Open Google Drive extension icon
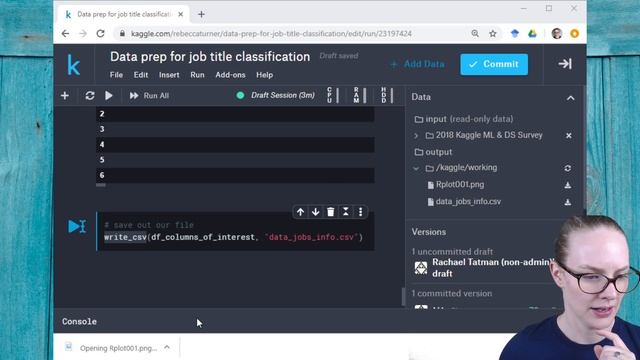This screenshot has height=360, width=640. 532,33
